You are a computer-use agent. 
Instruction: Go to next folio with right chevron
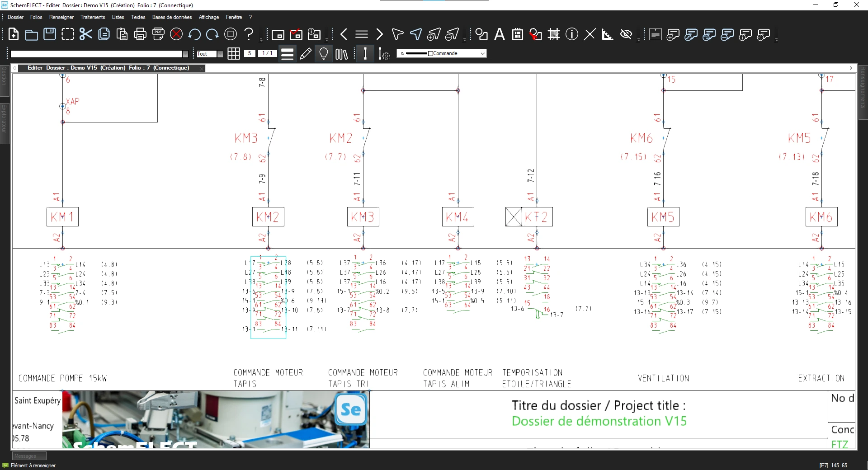[379, 34]
